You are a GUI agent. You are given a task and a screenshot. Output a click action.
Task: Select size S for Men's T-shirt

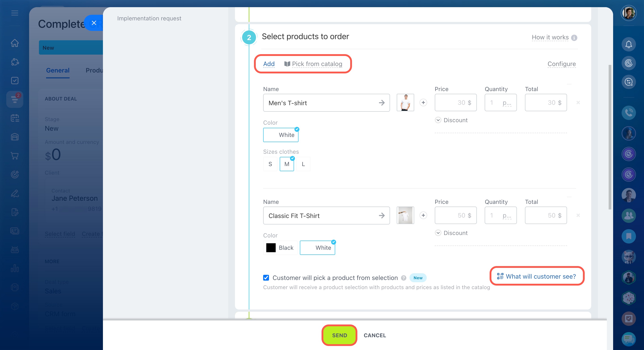click(x=270, y=164)
